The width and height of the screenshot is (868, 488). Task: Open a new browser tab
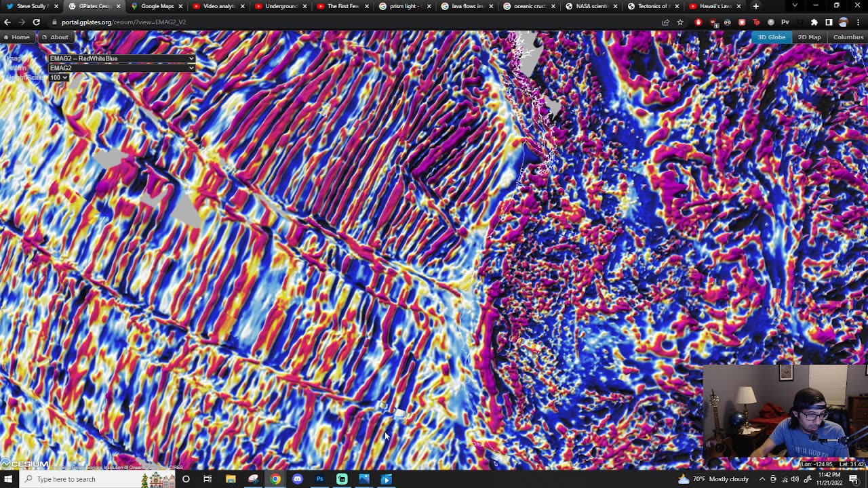click(755, 6)
